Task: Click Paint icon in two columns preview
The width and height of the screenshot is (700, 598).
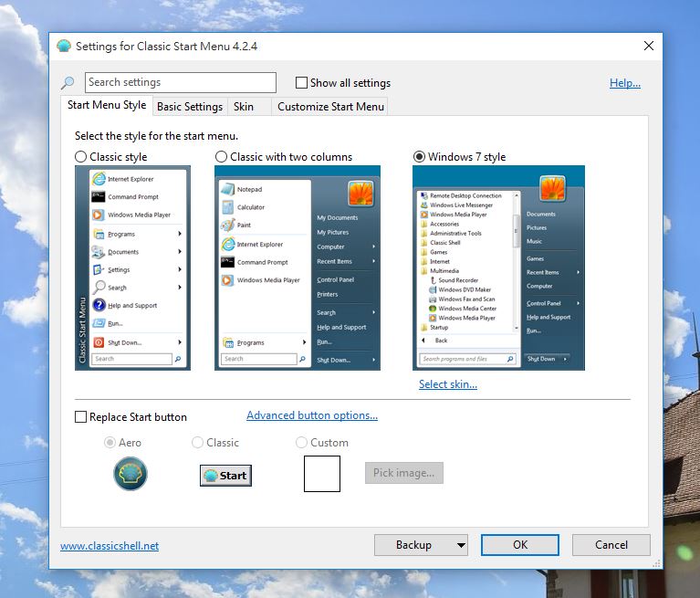Action: tap(227, 226)
